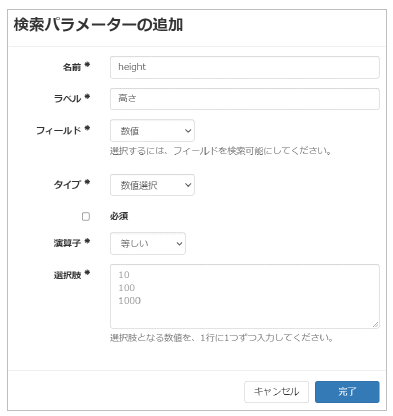Click the dialog title 検索パラメーターの追加

click(98, 25)
